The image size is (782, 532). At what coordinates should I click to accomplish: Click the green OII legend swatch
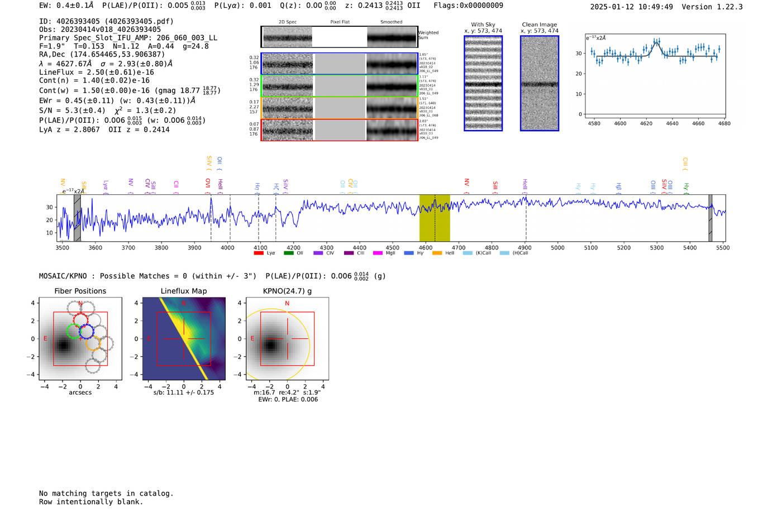pos(288,253)
